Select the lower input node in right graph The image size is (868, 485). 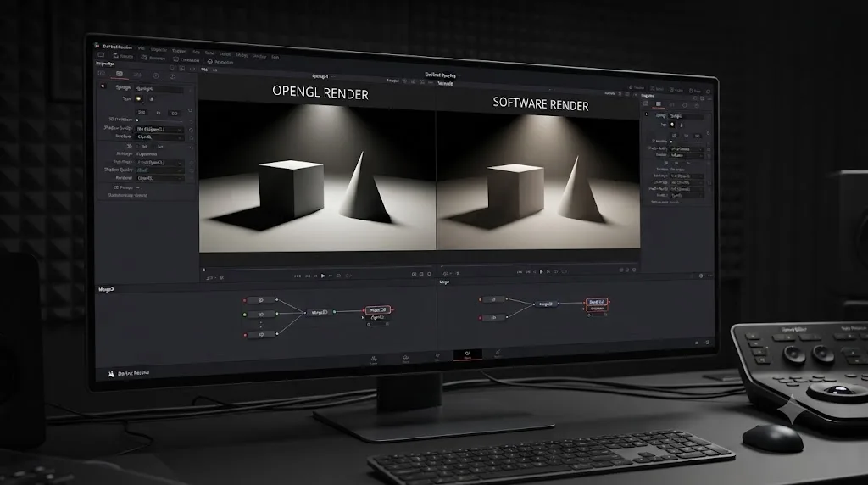493,318
